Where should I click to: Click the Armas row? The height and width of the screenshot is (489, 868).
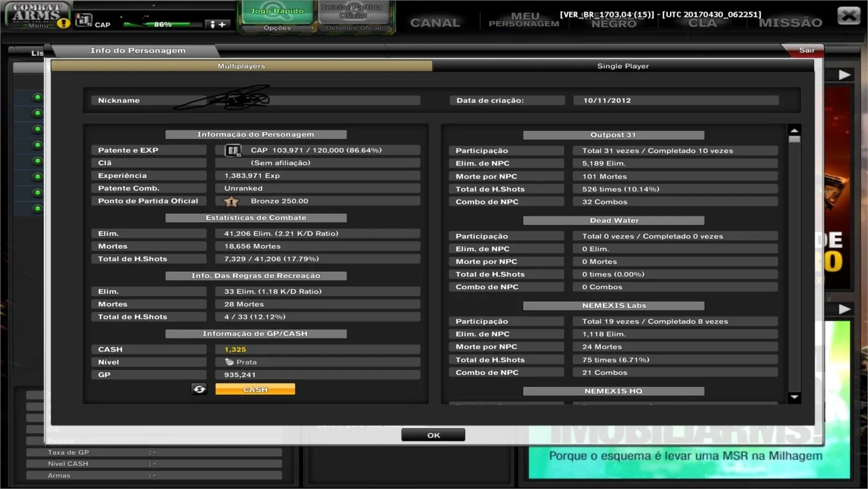pos(154,475)
